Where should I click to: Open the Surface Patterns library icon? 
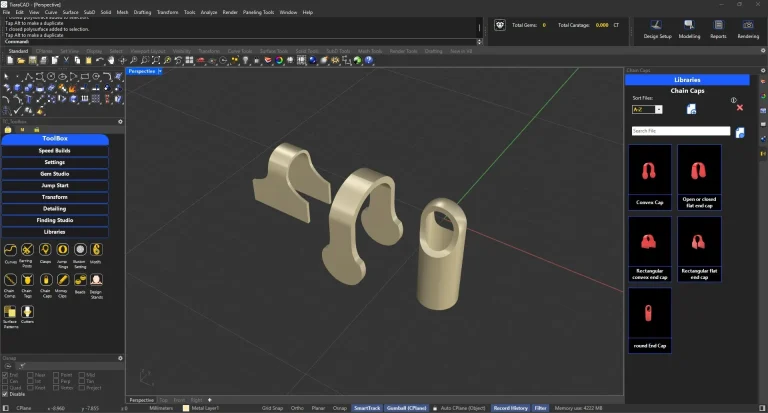click(x=11, y=312)
